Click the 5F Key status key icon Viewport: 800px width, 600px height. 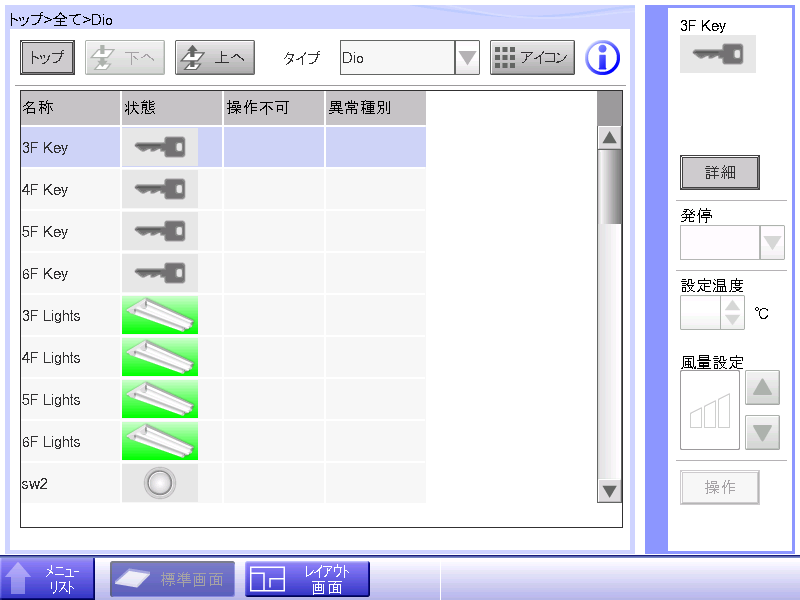point(160,231)
